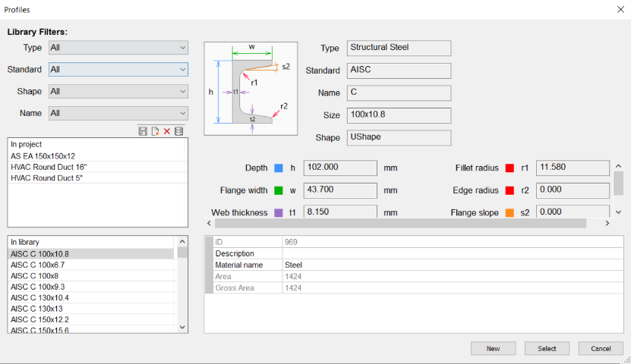The height and width of the screenshot is (364, 631).
Task: Click the parameters panel scroll-up arrow
Action: [619, 166]
